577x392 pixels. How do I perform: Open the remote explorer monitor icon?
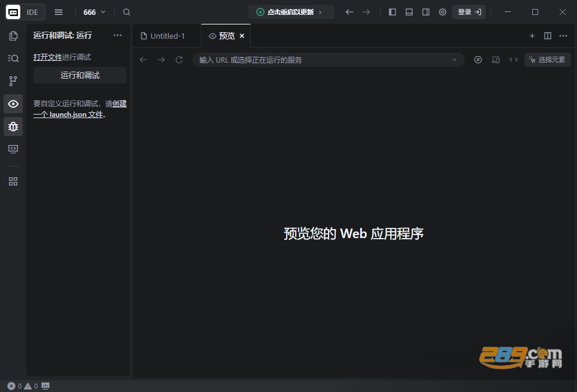13,149
